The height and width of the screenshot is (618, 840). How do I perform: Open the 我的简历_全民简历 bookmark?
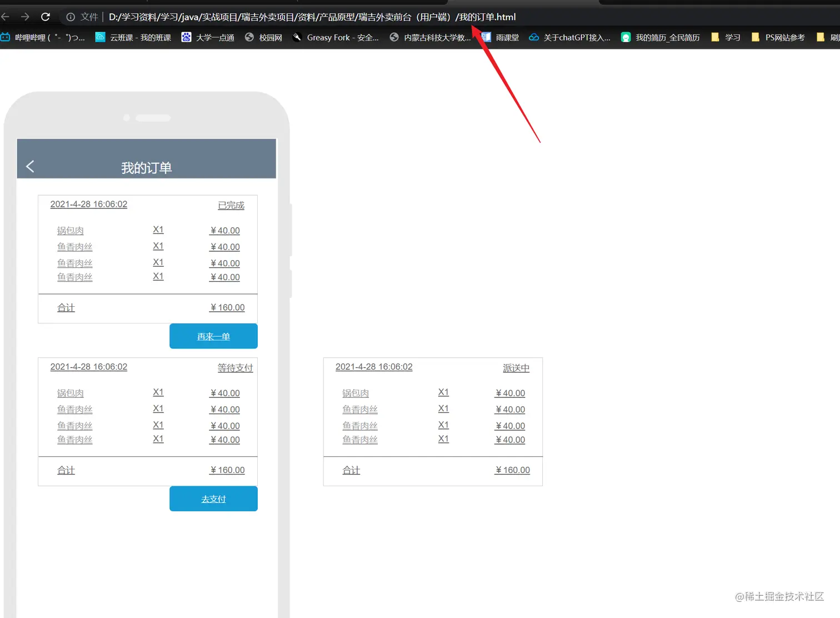coord(661,37)
